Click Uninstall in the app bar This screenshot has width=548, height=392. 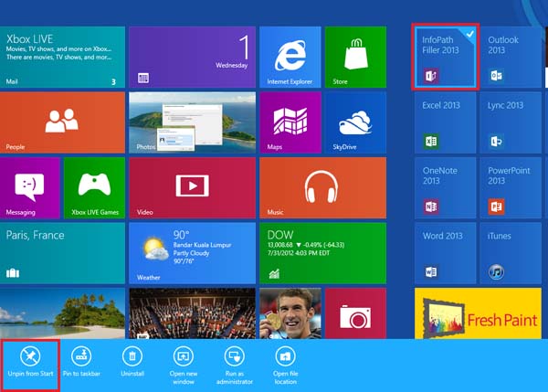click(132, 362)
